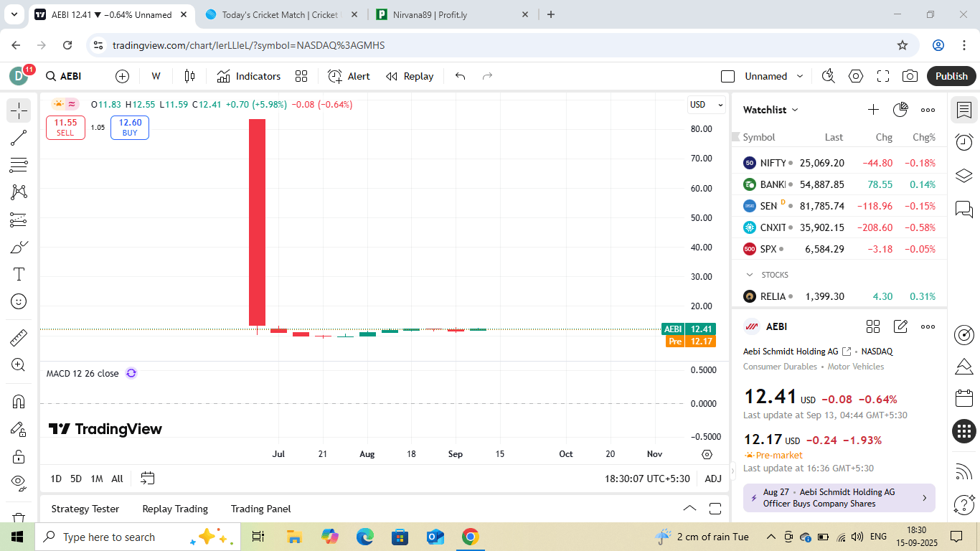Screen dimensions: 980x551
Task: Toggle hide all drawings eye icon
Action: coord(19,482)
